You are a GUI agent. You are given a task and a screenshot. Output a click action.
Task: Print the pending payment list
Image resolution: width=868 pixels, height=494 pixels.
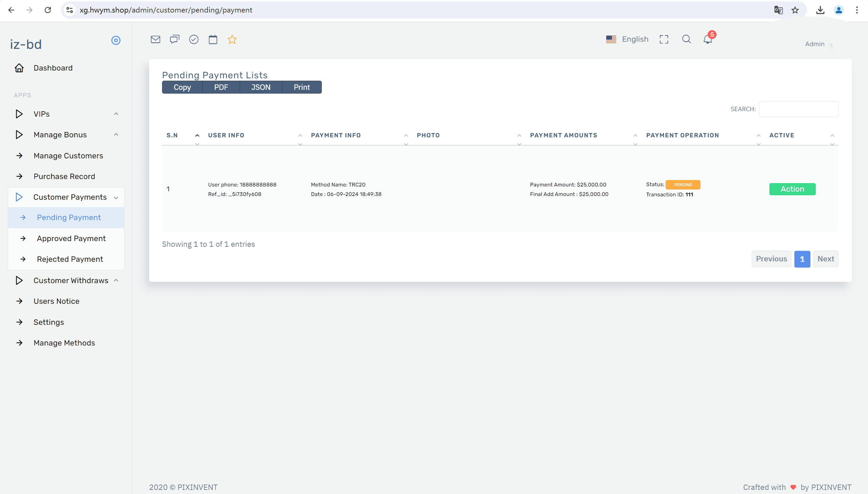pyautogui.click(x=302, y=87)
